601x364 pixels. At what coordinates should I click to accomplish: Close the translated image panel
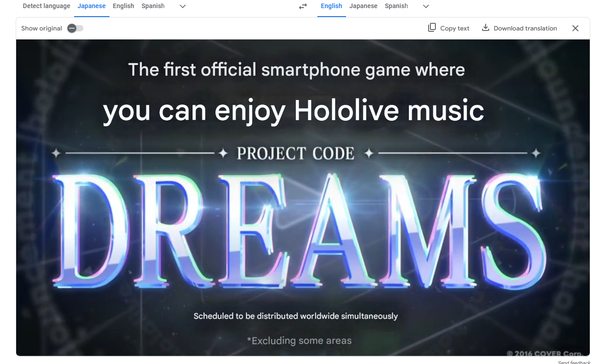pos(575,28)
